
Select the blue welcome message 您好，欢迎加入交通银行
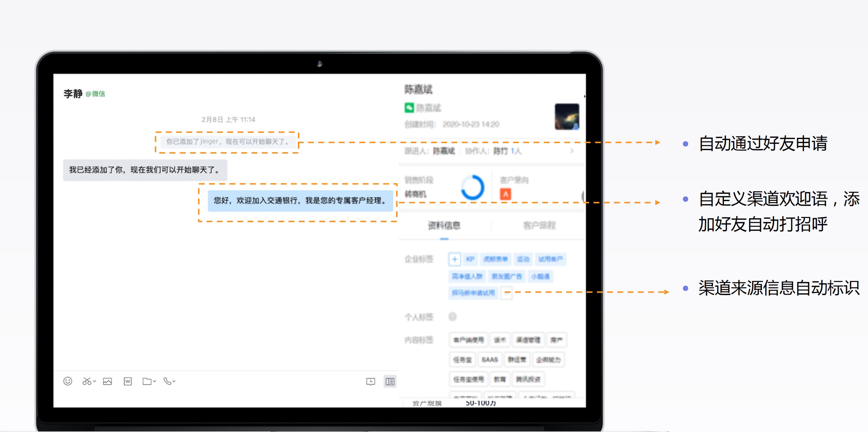300,201
